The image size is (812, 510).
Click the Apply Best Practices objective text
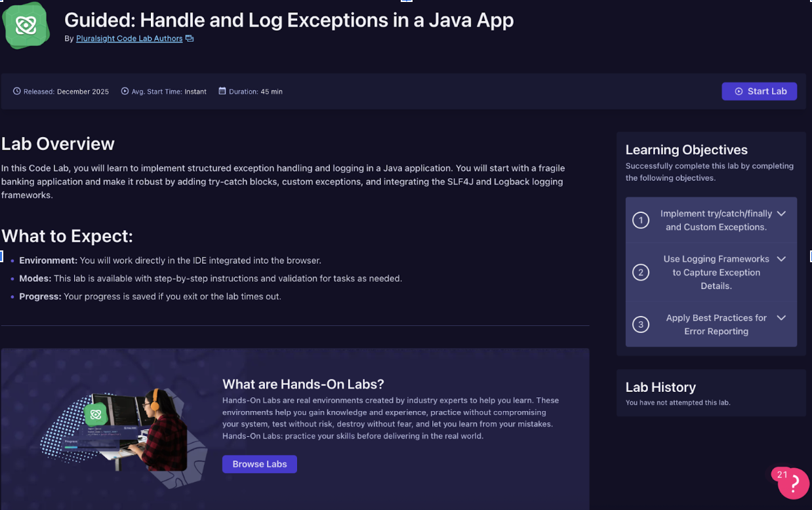coord(716,324)
